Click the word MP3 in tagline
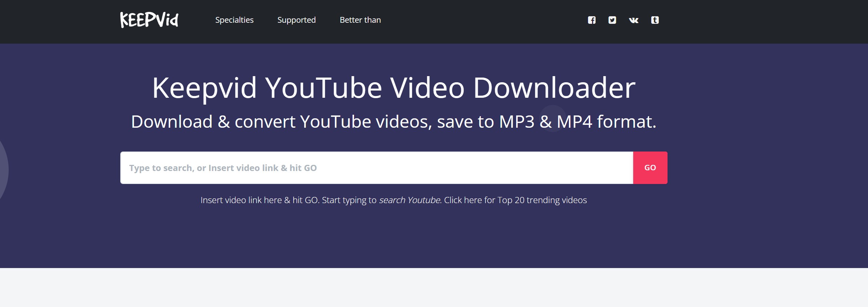868x307 pixels. (x=517, y=122)
